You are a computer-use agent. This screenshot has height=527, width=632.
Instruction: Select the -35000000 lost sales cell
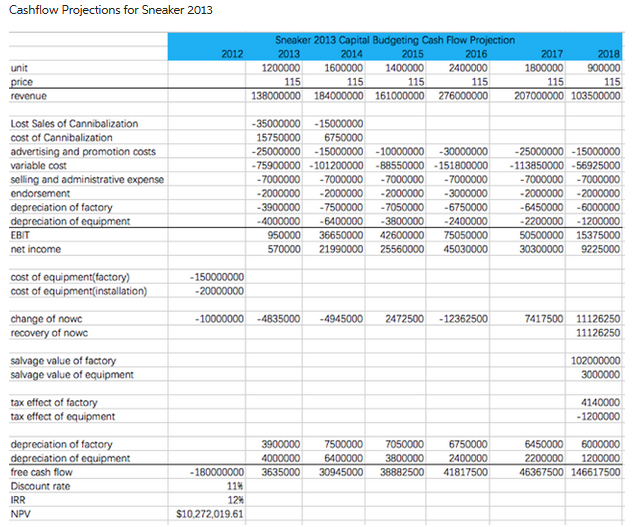coord(276,124)
